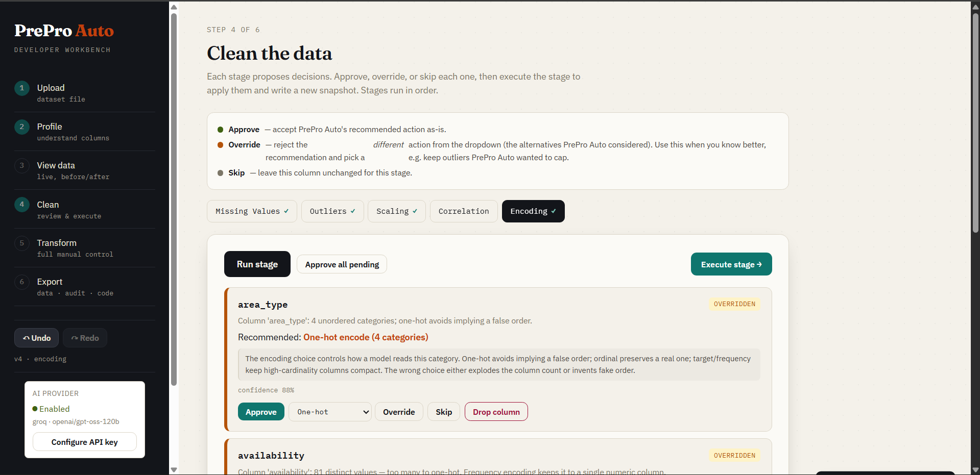Approve the area_type recommendation
Viewport: 980px width, 475px height.
pos(261,412)
